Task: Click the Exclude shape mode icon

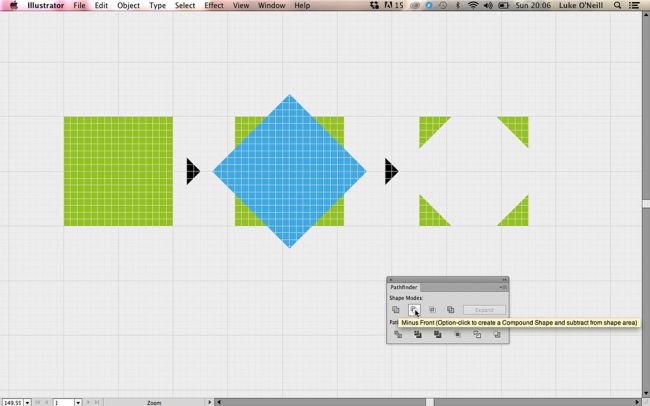Action: (451, 310)
